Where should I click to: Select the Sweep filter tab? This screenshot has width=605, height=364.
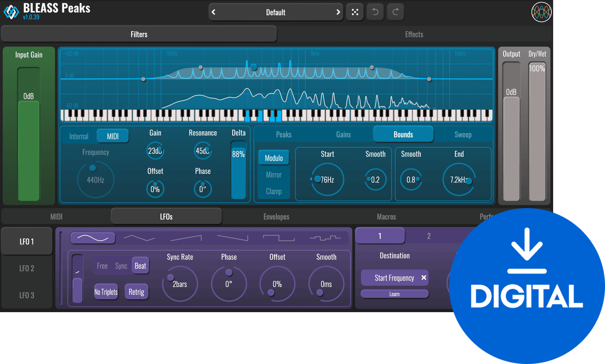tap(463, 134)
